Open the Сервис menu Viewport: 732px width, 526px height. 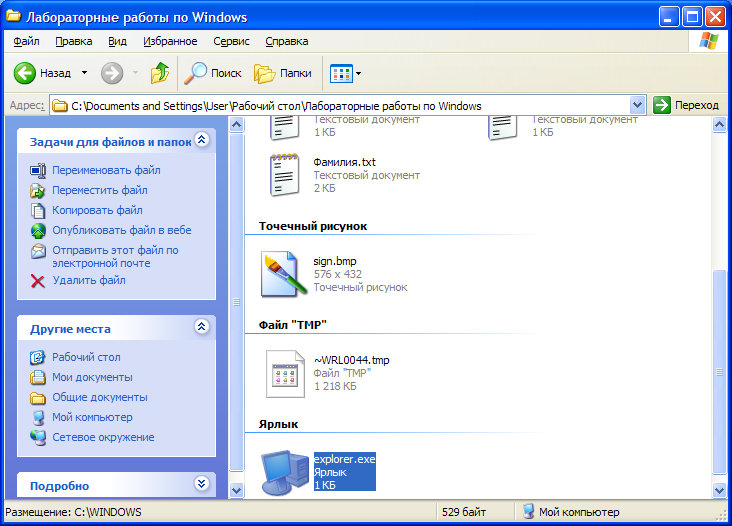click(231, 42)
